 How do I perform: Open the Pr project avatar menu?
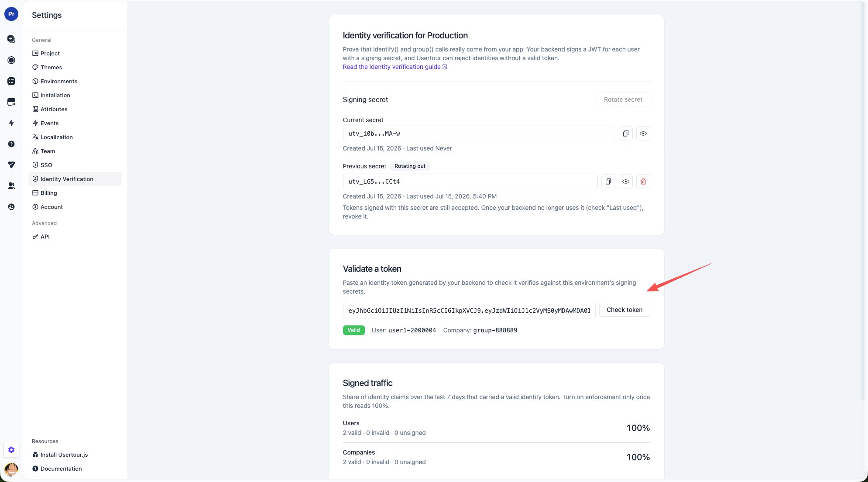tap(11, 14)
